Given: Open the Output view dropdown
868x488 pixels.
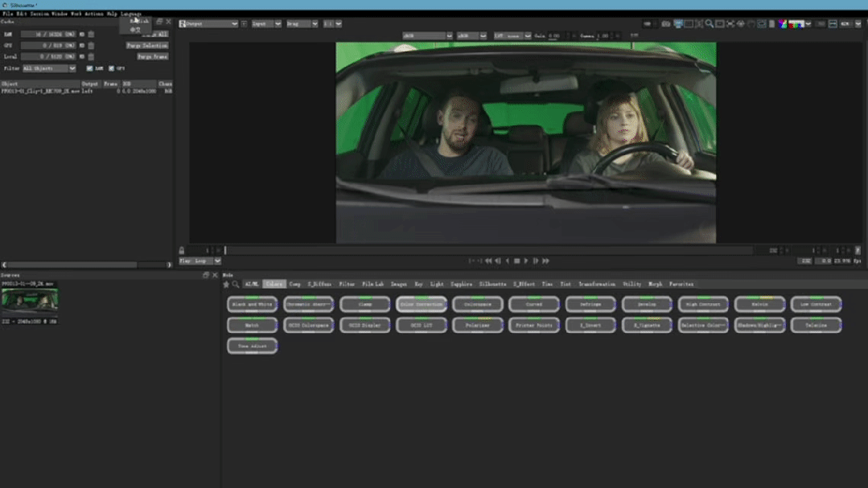Looking at the screenshot, I should tap(208, 24).
